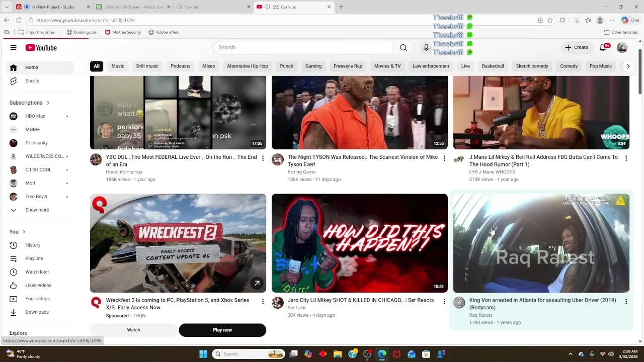This screenshot has width=644, height=362.
Task: Open File Explorer from the taskbar
Action: click(x=338, y=354)
